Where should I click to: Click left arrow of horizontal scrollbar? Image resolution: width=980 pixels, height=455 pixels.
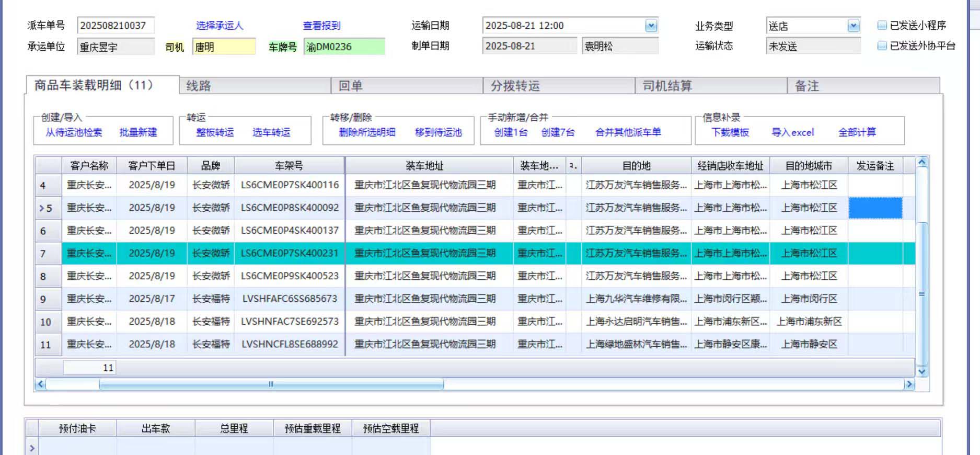pos(40,384)
